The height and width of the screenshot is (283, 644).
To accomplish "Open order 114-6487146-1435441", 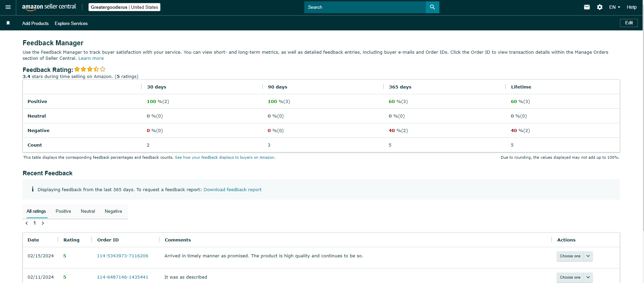I will (x=123, y=277).
